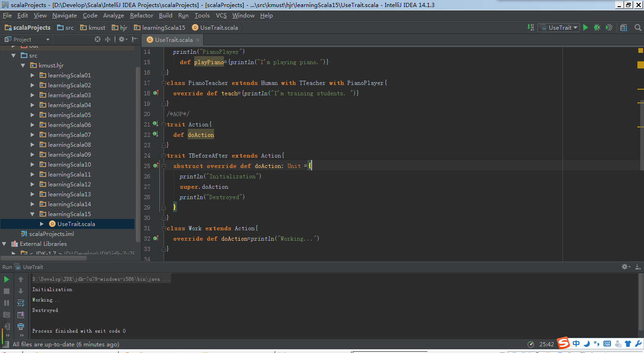Open Project Structure from toolbar icon
Viewport: 644px width, 353px height.
[624, 28]
